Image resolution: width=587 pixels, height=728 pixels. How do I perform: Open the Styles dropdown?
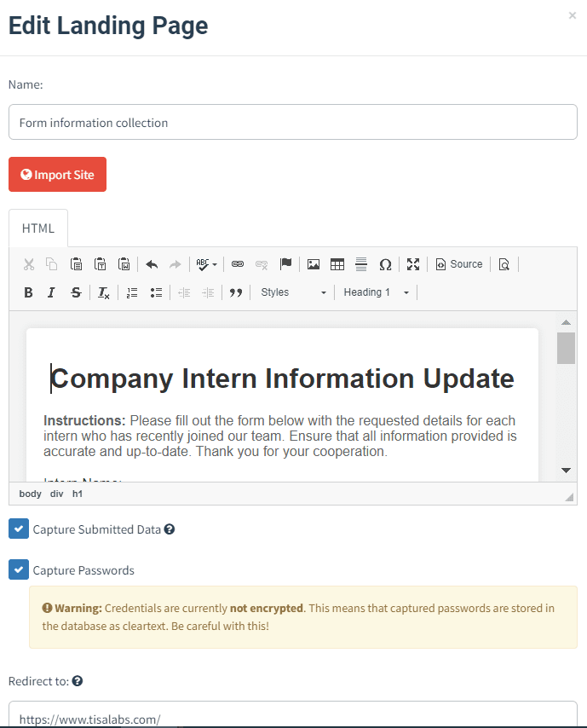[x=293, y=292]
